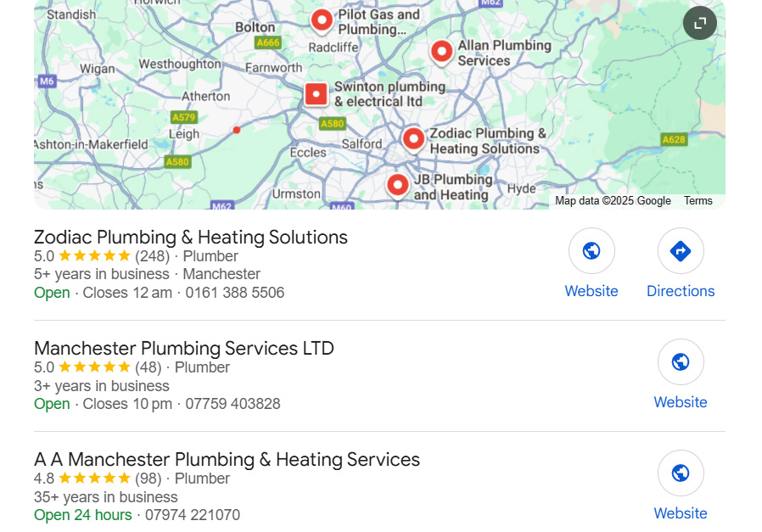Select the JB Plumbing and Heating marker
This screenshot has width=762, height=532.
[397, 184]
